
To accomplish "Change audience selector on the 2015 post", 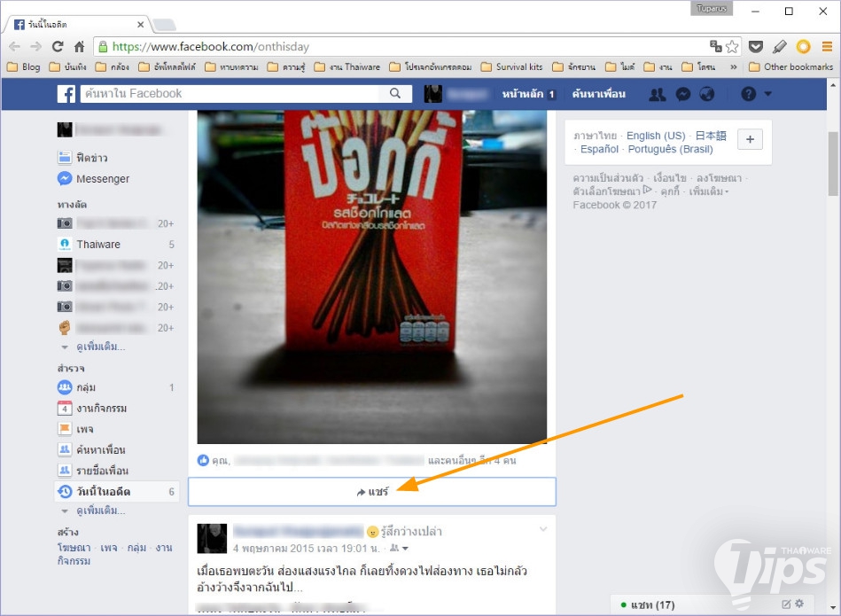I will click(399, 549).
